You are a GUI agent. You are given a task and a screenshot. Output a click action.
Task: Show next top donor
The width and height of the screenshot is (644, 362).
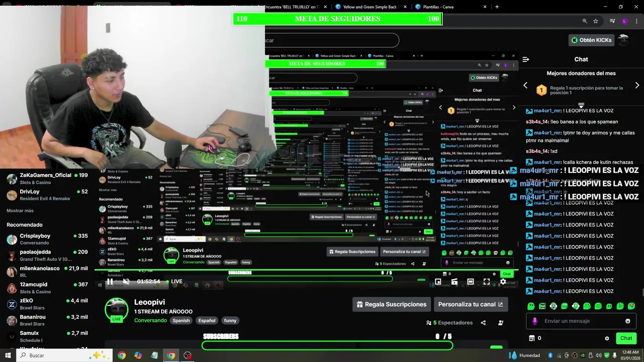tap(637, 85)
